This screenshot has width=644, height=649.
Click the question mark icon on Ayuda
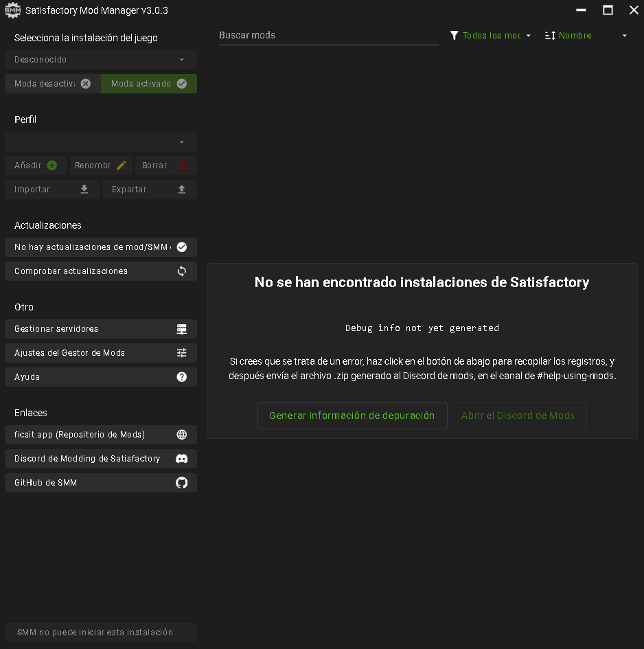tap(182, 377)
